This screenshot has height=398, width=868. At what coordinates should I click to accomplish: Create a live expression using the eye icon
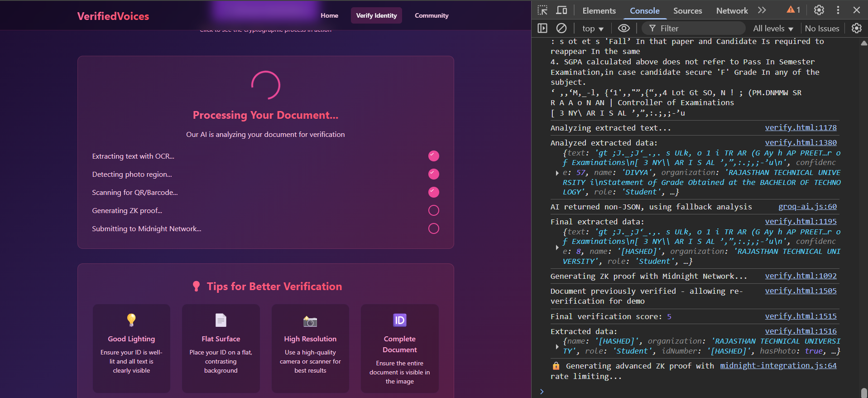point(624,28)
